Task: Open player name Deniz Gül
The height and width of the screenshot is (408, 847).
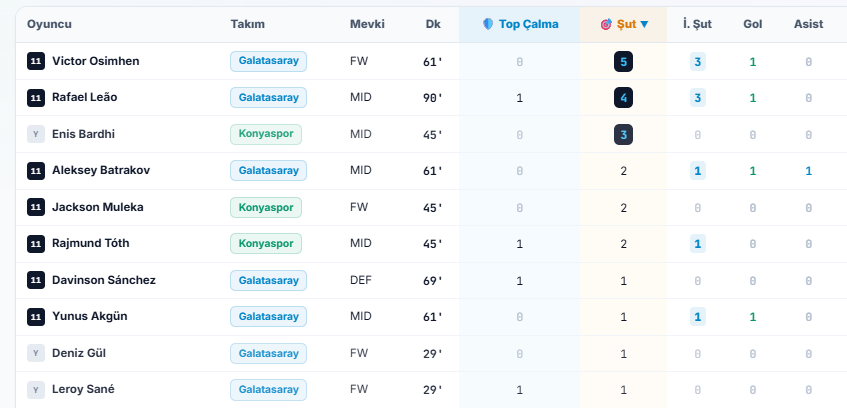Action: (x=79, y=353)
